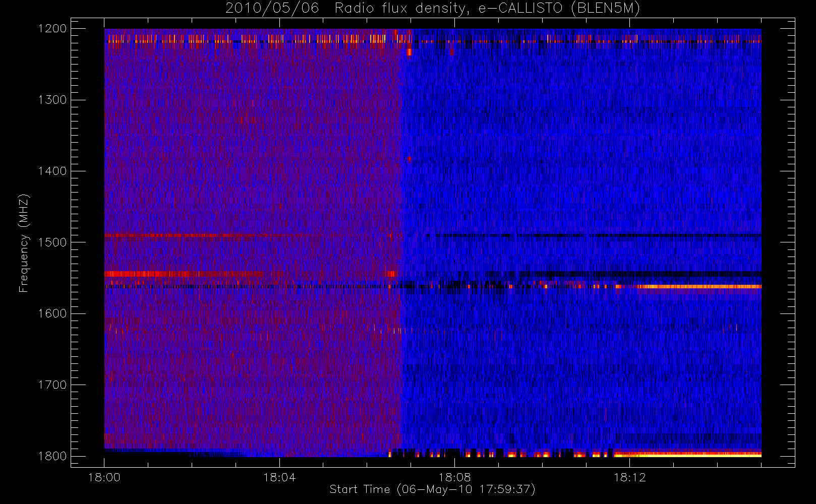The image size is (816, 504).
Task: Click the 1200 frequency tick label
Action: [x=52, y=29]
